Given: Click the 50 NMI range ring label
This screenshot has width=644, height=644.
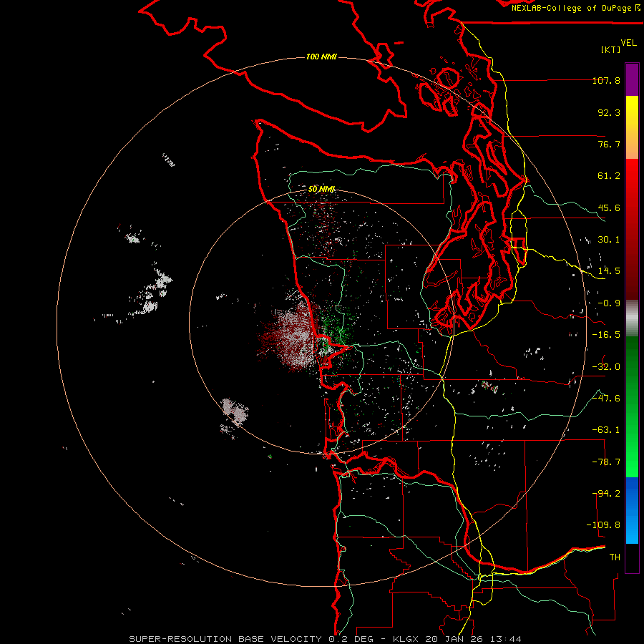Looking at the screenshot, I should tap(321, 189).
